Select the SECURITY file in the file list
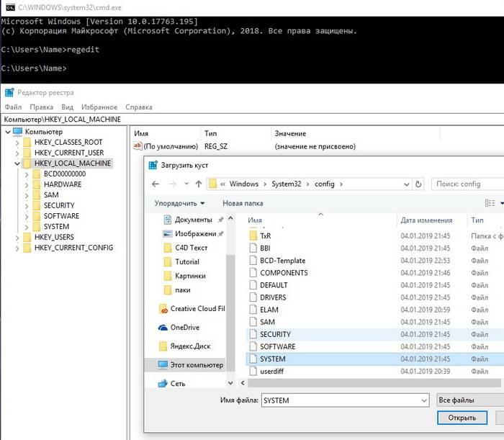Image resolution: width=504 pixels, height=440 pixels. point(275,334)
